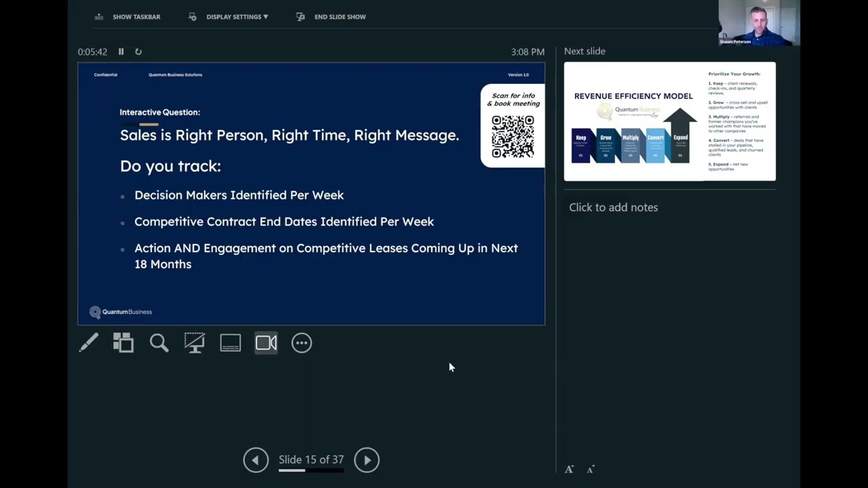
Task: Click the Show Taskbar icon
Action: [x=99, y=17]
